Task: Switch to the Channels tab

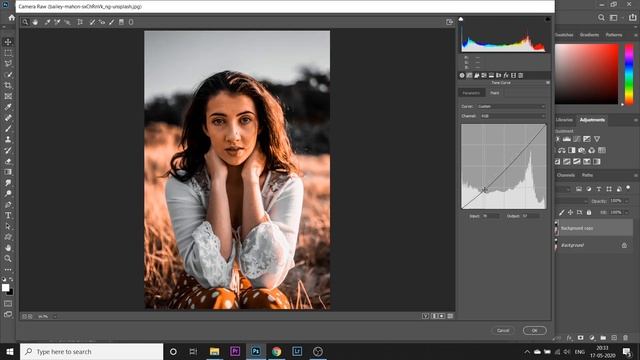Action: point(566,175)
